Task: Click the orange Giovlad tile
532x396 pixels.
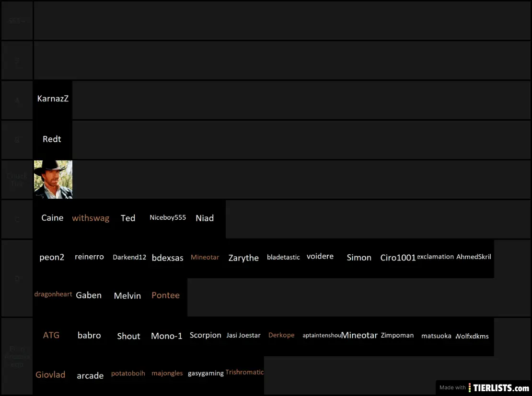Action: coord(50,375)
